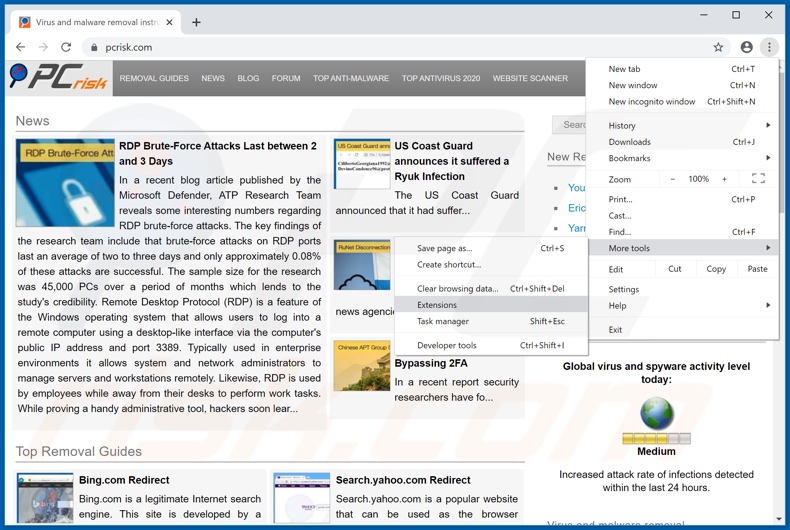Viewport: 790px width, 530px height.
Task: Expand the Bookmarks submenu
Action: (690, 158)
